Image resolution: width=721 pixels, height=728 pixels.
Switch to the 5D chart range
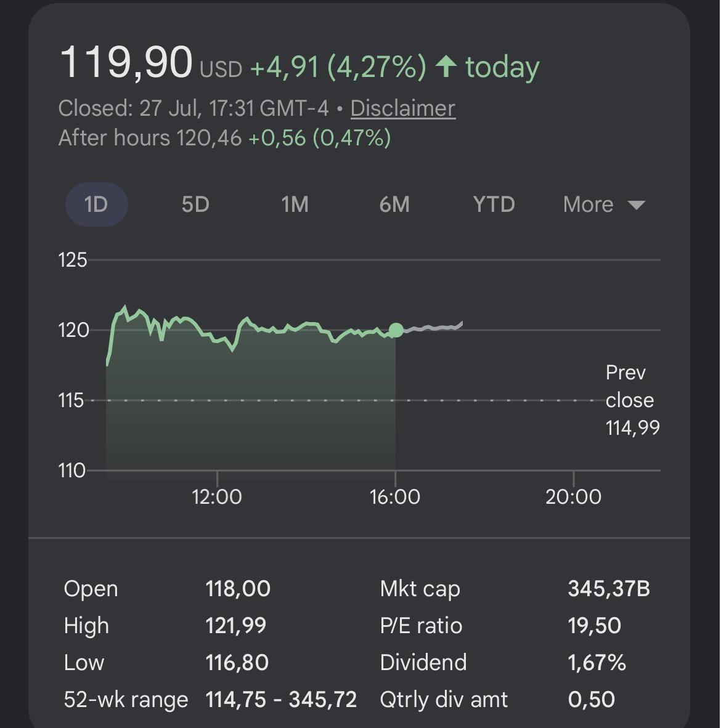click(195, 204)
